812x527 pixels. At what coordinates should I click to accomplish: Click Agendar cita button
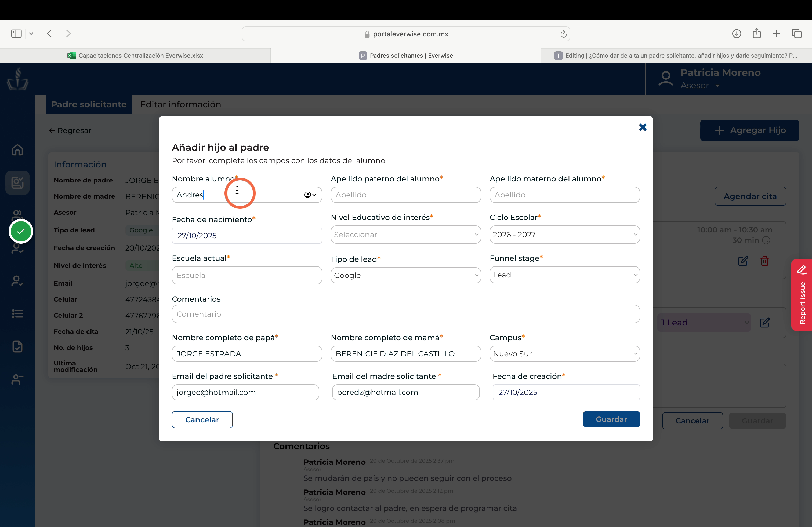(x=750, y=196)
